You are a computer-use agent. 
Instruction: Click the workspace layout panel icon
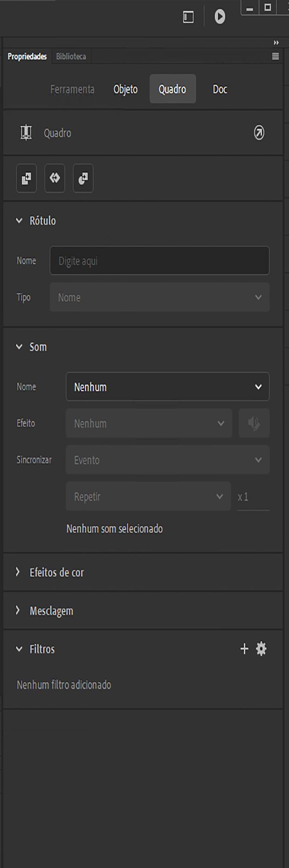point(188,17)
